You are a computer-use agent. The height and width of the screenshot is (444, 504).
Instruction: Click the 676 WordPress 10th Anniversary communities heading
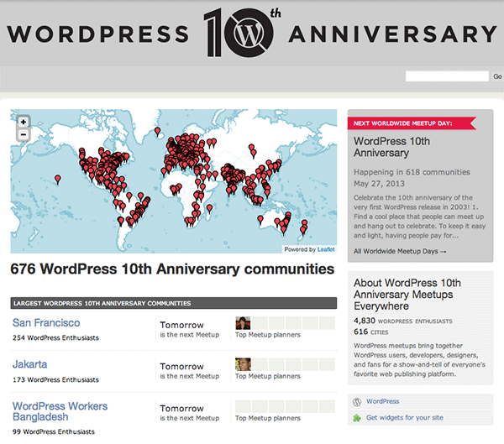coord(172,269)
